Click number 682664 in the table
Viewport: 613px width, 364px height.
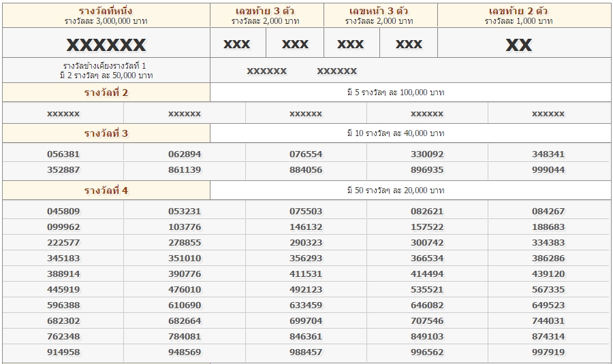tap(185, 320)
